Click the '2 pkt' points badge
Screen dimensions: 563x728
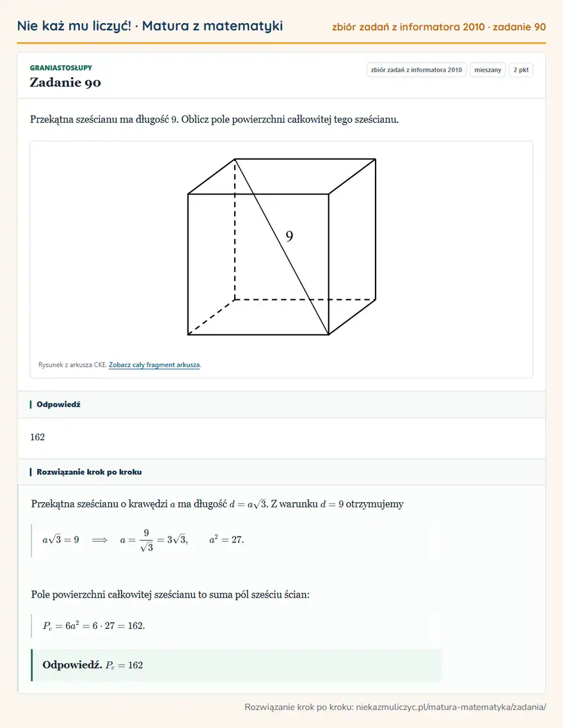[521, 70]
